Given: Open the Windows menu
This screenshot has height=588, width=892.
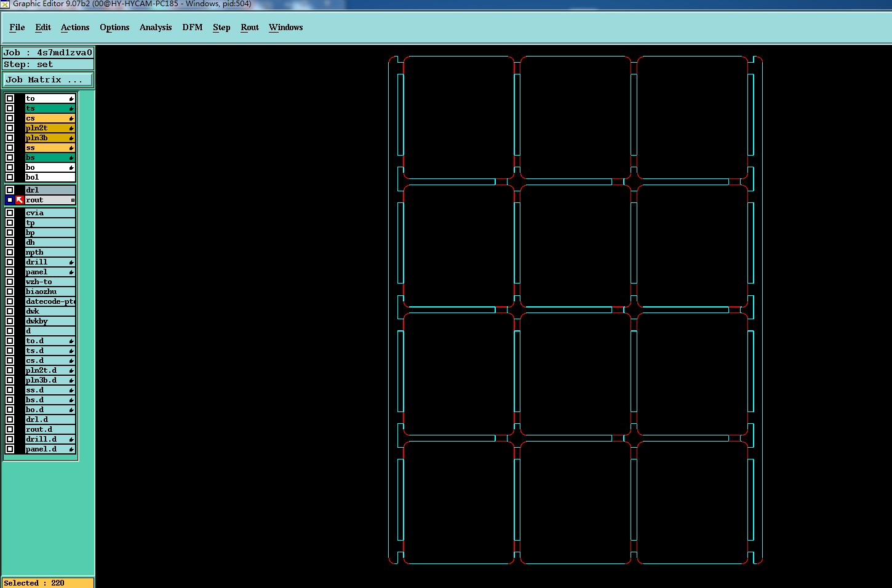Looking at the screenshot, I should tap(286, 27).
